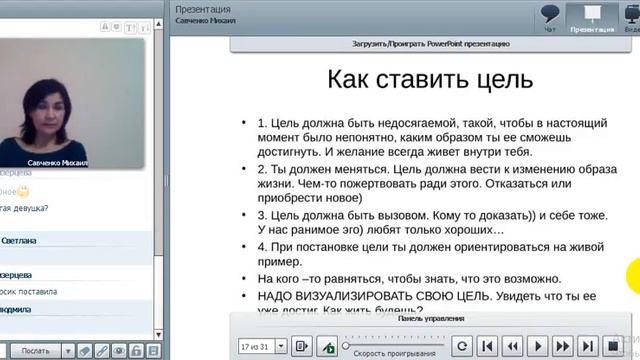Viewport: 640px width, 360px height.
Task: Advance with the fast-forward button
Action: click(x=563, y=346)
